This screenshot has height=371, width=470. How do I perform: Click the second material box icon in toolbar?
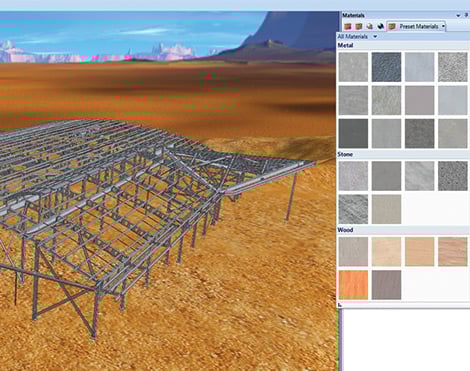[x=359, y=26]
